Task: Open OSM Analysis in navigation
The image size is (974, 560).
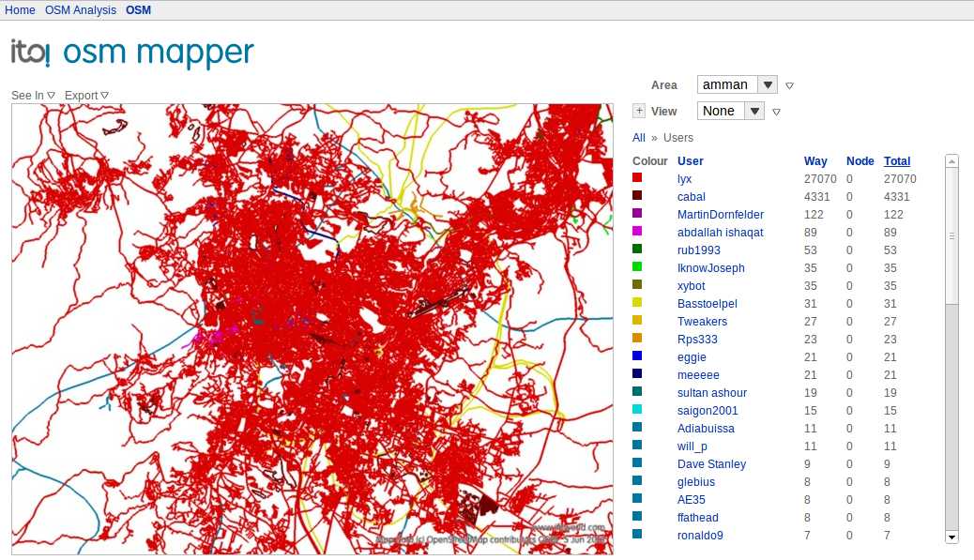Action: pos(80,10)
